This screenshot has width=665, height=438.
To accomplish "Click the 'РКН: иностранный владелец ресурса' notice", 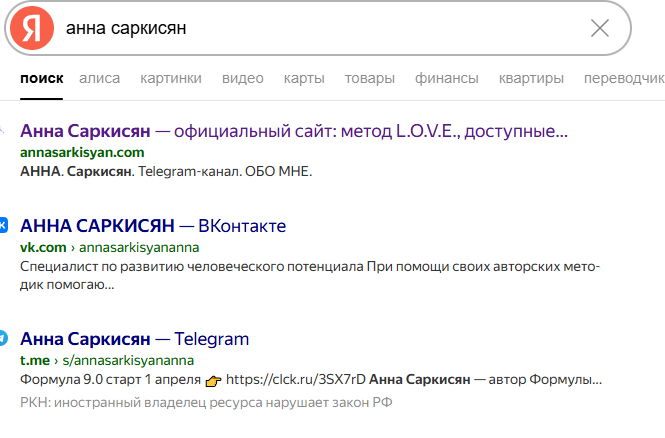I will (x=206, y=402).
